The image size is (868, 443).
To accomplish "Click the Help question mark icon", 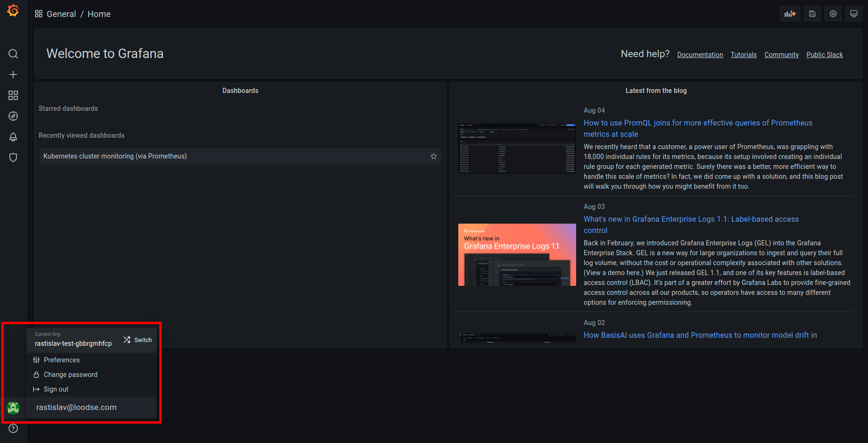I will [13, 428].
